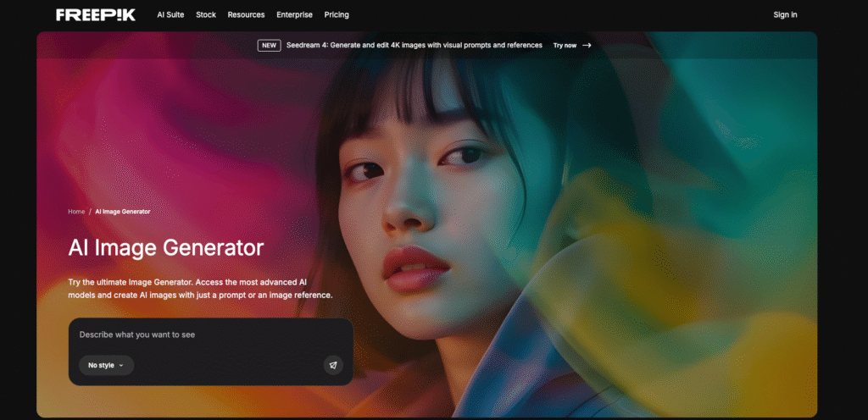
Task: Go to the Enterprise page
Action: point(294,14)
